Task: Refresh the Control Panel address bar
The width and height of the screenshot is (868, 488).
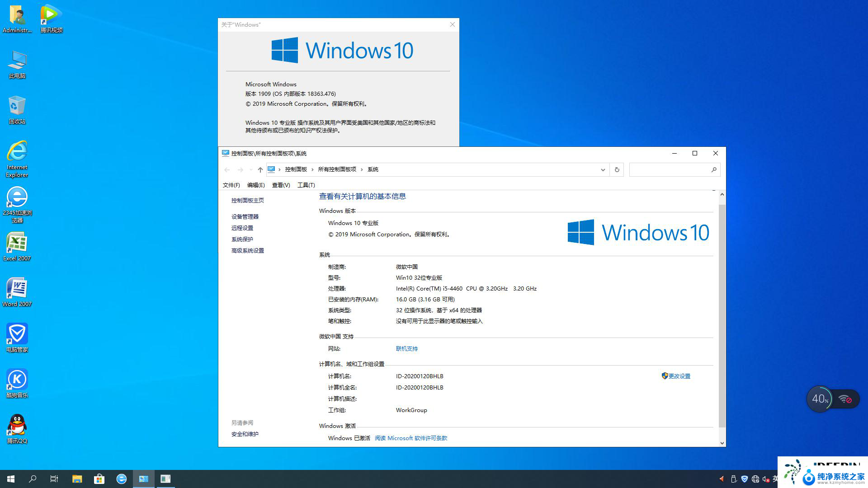Action: 617,170
